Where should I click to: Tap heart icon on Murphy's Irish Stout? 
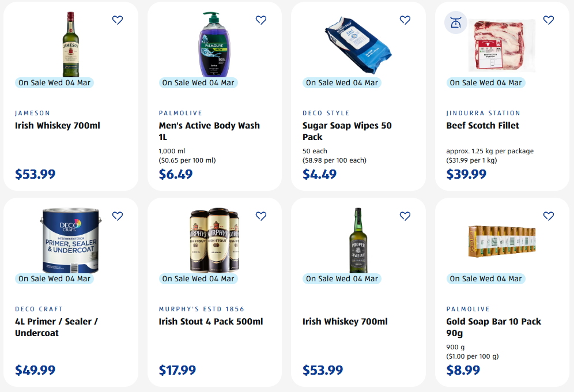261,216
